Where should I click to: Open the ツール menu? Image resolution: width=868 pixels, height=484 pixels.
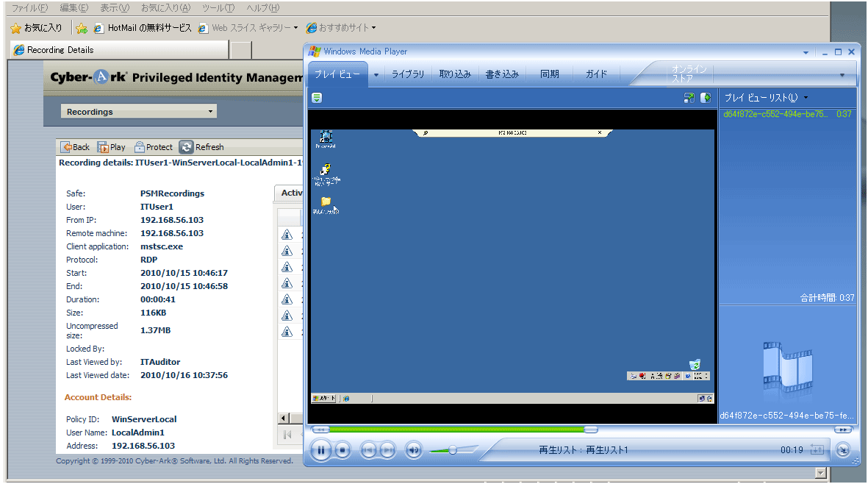[x=218, y=8]
